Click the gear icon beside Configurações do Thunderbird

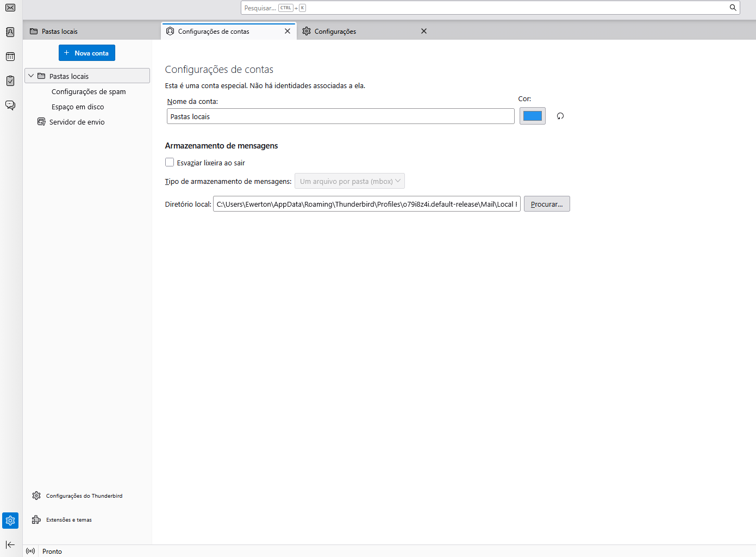36,496
